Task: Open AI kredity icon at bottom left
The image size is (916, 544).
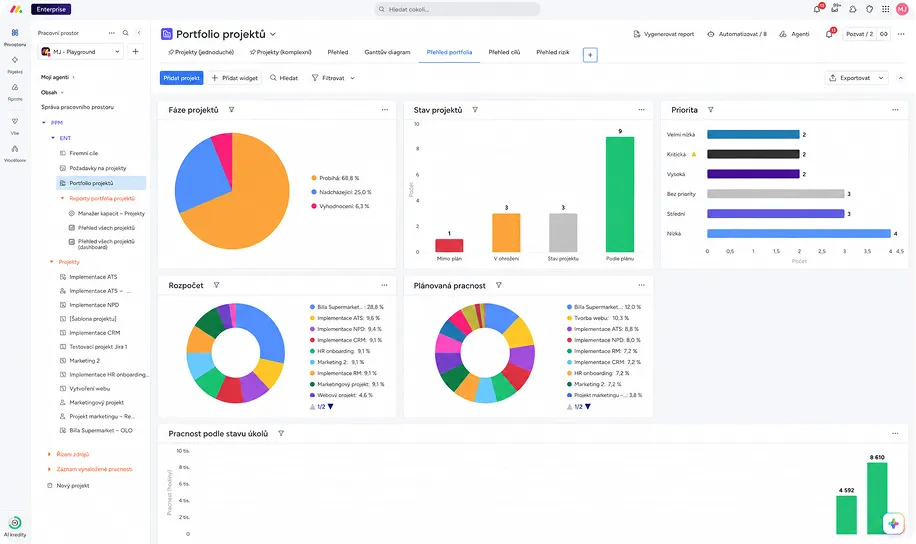Action: click(x=15, y=523)
